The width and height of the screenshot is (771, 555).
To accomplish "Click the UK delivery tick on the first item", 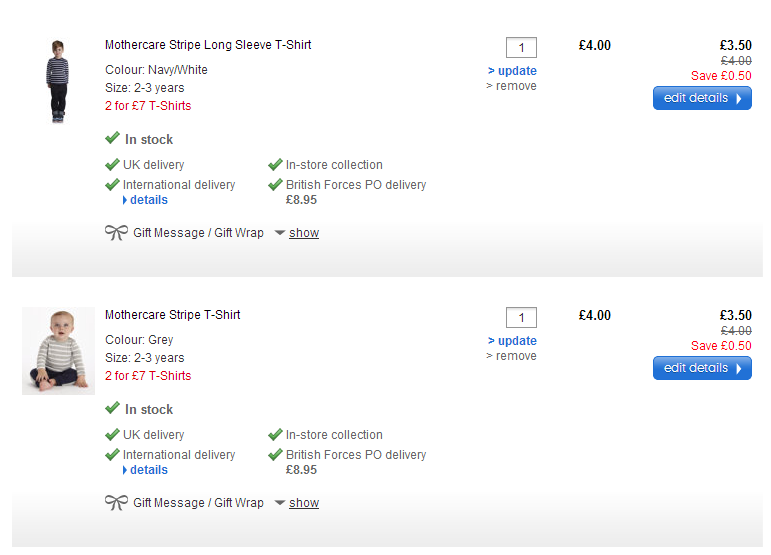I will click(113, 165).
